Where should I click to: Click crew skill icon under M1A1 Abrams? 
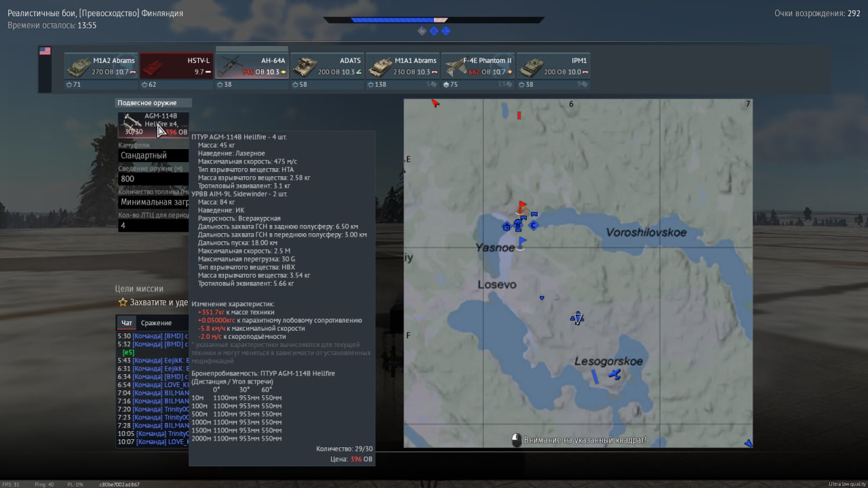(370, 85)
